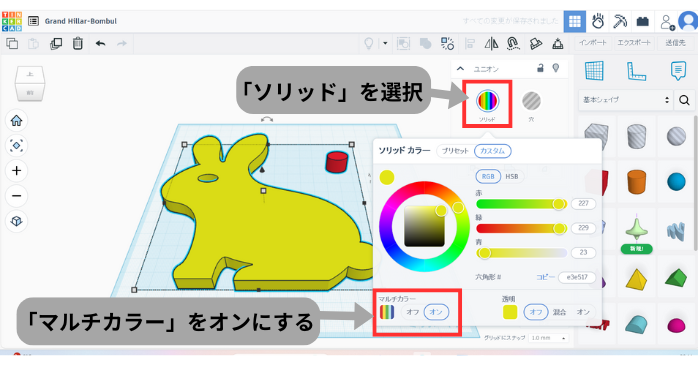Open the Sim Lab icon

click(598, 21)
